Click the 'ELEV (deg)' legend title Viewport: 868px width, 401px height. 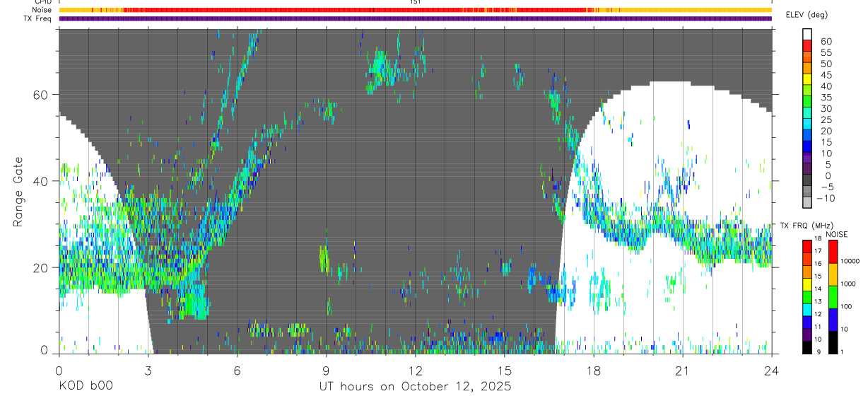coord(807,15)
